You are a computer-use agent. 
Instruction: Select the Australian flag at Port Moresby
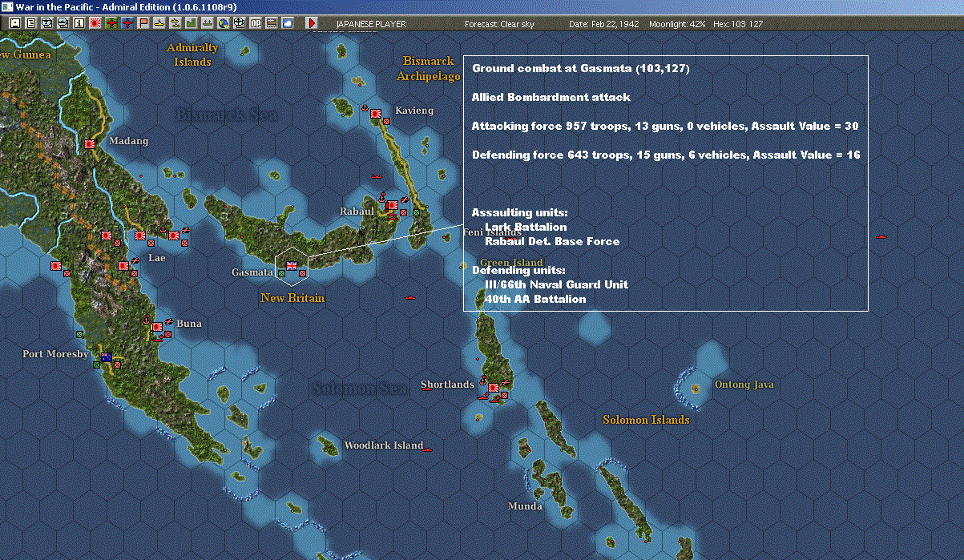coord(106,357)
